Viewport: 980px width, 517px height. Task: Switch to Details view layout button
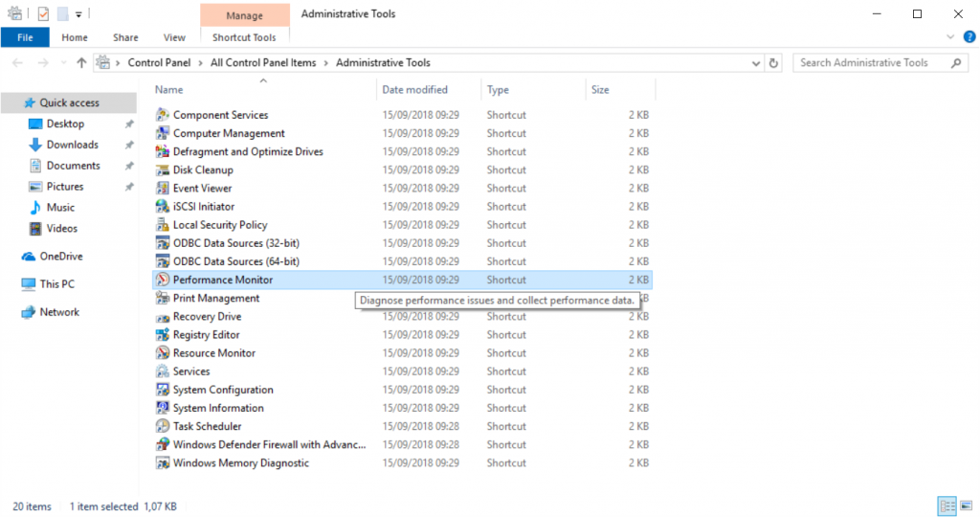pos(947,506)
